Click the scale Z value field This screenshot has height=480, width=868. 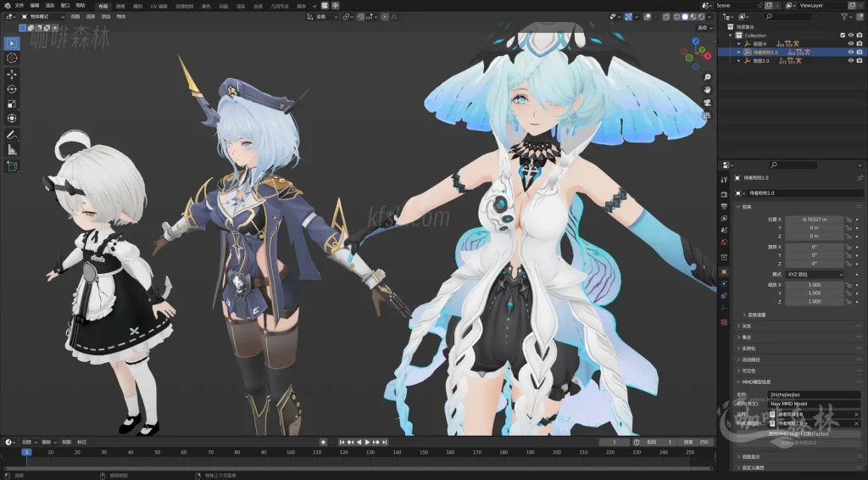(815, 302)
